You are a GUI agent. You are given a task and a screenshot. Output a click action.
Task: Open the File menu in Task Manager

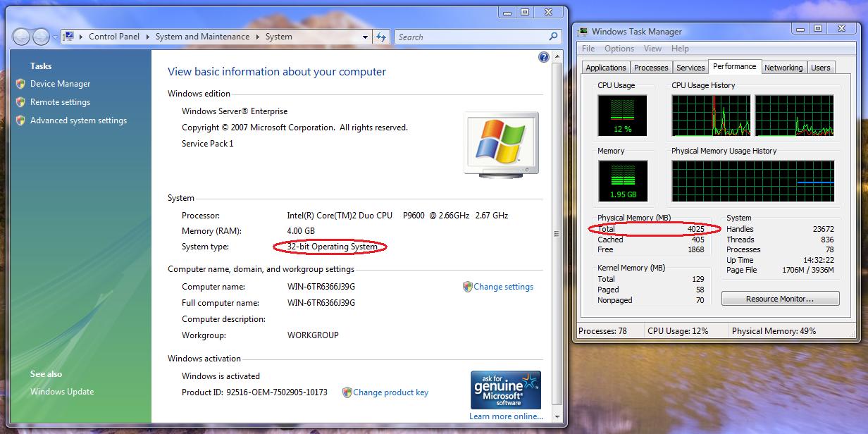(x=588, y=49)
